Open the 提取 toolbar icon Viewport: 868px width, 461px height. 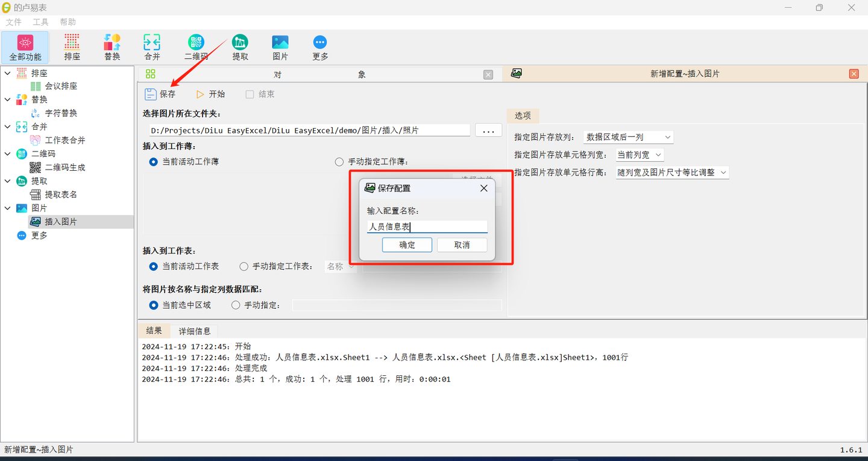[x=240, y=47]
